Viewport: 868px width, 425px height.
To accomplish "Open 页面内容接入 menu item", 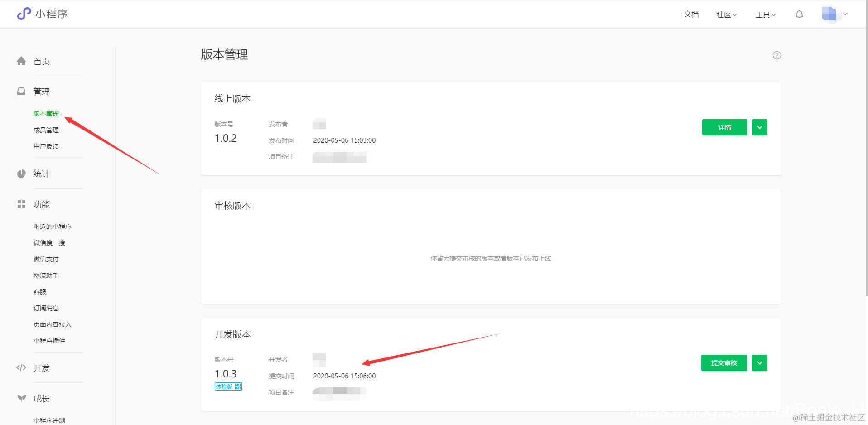I will coord(53,324).
